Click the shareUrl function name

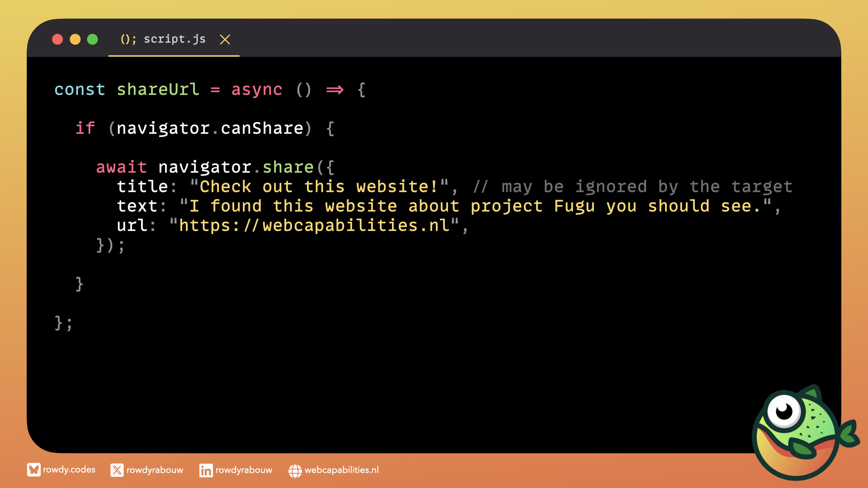(158, 89)
